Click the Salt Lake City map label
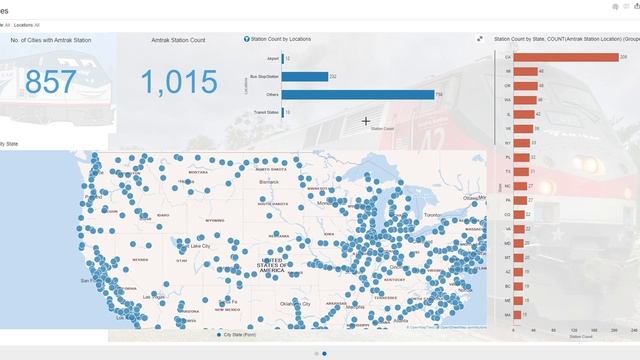The height and width of the screenshot is (360, 640). pyautogui.click(x=196, y=246)
